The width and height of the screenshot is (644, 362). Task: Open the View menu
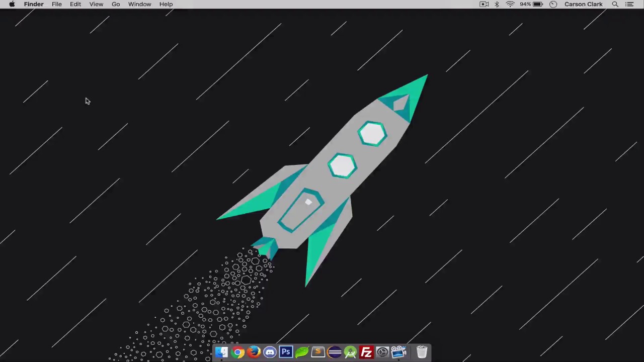click(x=96, y=4)
